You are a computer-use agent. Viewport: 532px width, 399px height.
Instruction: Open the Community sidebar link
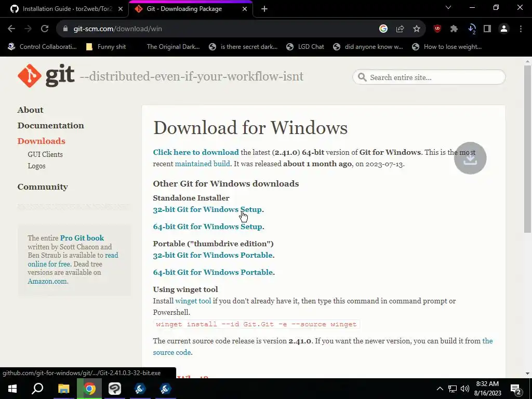(43, 187)
